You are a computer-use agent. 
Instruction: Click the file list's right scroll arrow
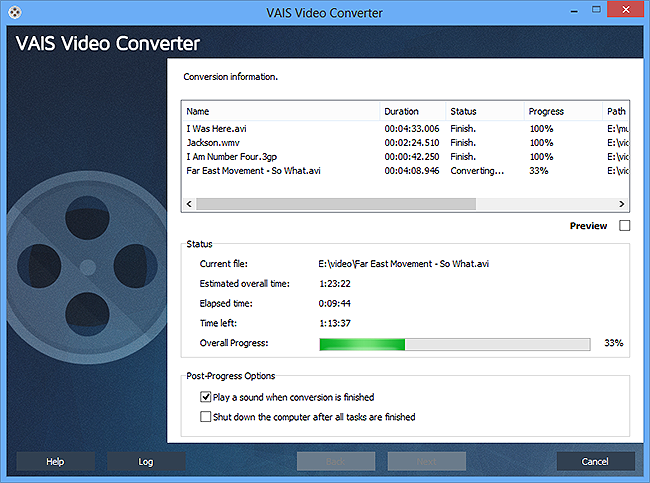click(x=621, y=204)
